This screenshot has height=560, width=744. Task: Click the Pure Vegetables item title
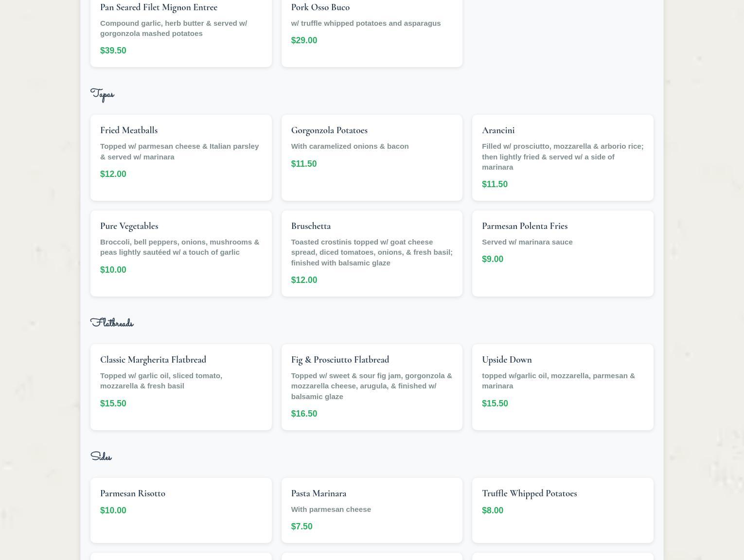click(x=129, y=226)
